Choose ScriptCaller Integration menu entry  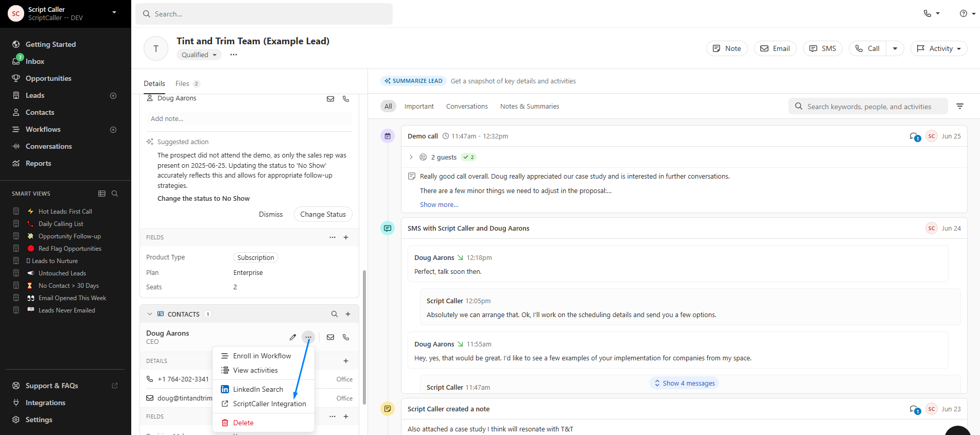[x=263, y=404]
